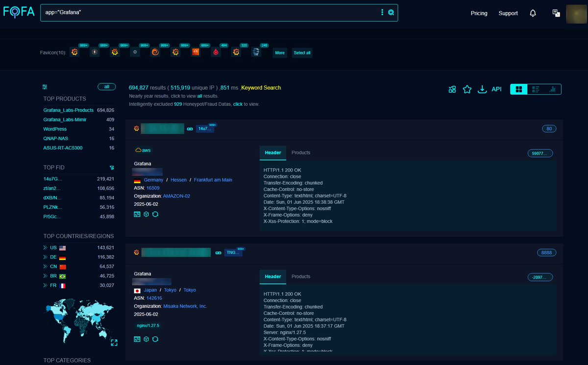The height and width of the screenshot is (365, 588).
Task: Click the -2097… hash badge
Action: pos(540,277)
